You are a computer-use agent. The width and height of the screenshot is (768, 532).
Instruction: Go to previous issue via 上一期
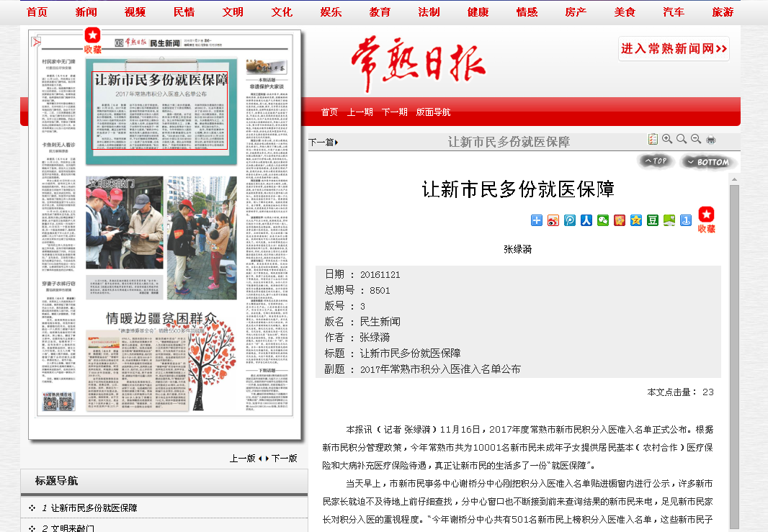(360, 112)
